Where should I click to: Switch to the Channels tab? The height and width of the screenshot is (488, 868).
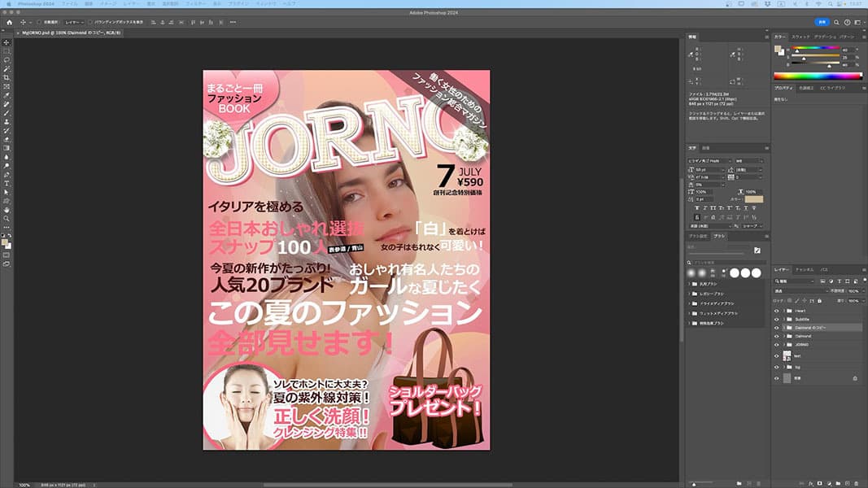pos(805,268)
